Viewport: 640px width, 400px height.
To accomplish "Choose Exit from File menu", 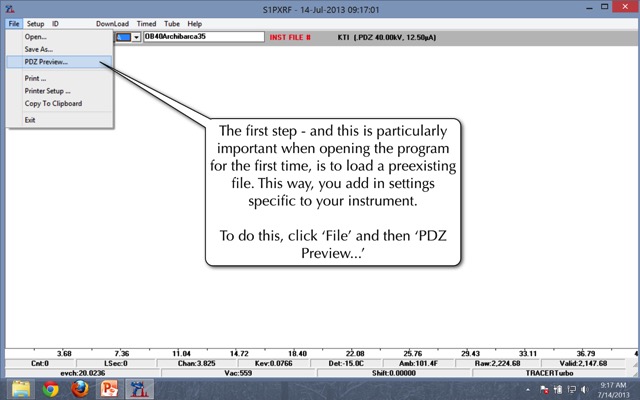I will pos(60,120).
